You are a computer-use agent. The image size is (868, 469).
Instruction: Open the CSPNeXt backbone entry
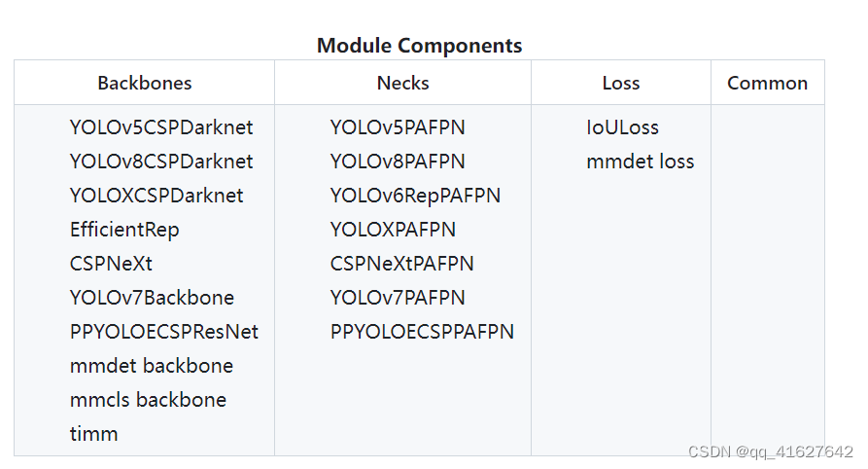click(x=111, y=264)
